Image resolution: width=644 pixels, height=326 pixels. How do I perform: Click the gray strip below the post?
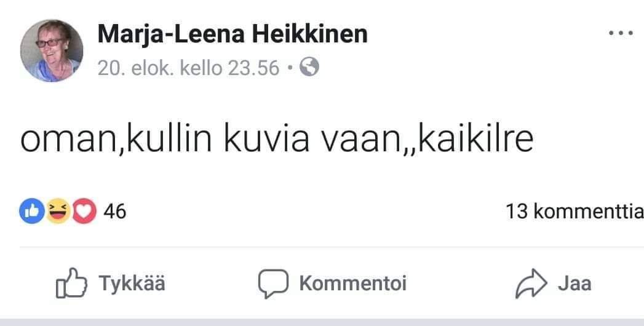(x=322, y=322)
